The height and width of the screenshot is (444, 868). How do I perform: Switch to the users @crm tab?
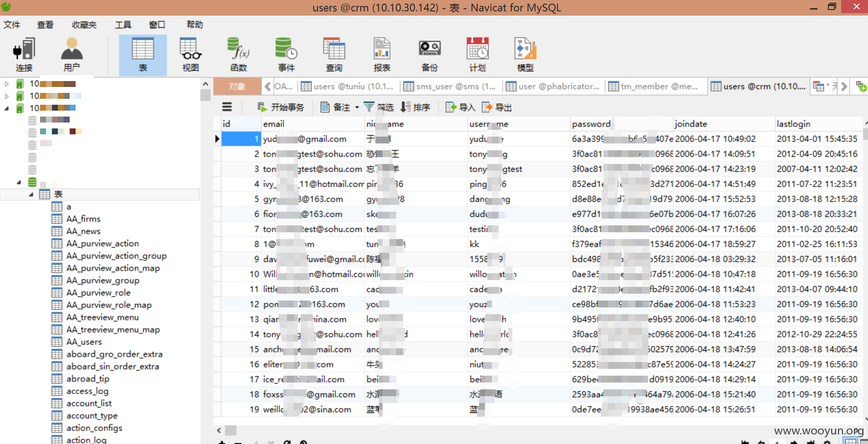[759, 86]
